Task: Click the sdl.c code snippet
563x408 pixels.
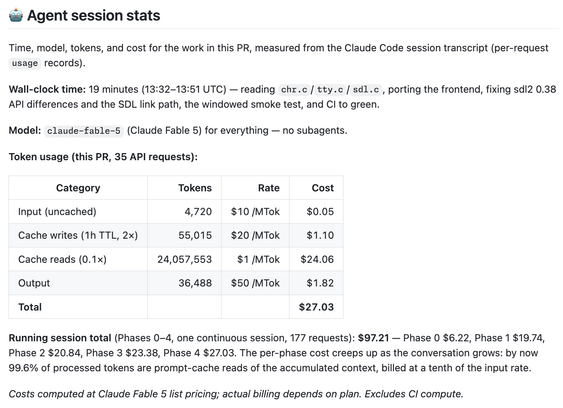Action: tap(366, 89)
